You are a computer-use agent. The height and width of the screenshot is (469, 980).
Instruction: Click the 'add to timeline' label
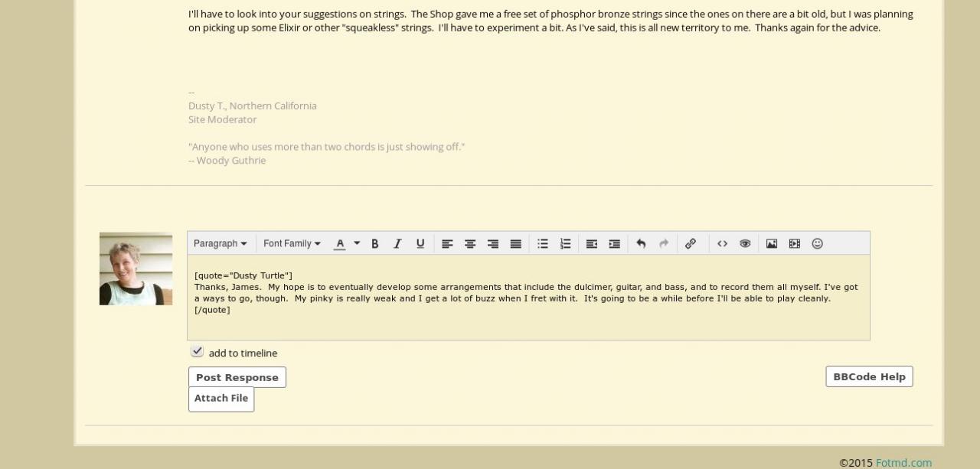(243, 353)
